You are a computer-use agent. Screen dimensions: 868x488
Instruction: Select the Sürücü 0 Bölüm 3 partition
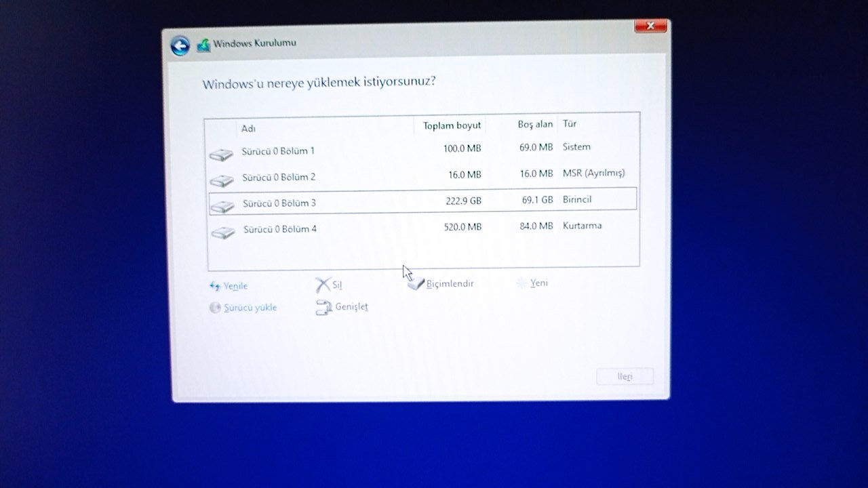click(422, 201)
